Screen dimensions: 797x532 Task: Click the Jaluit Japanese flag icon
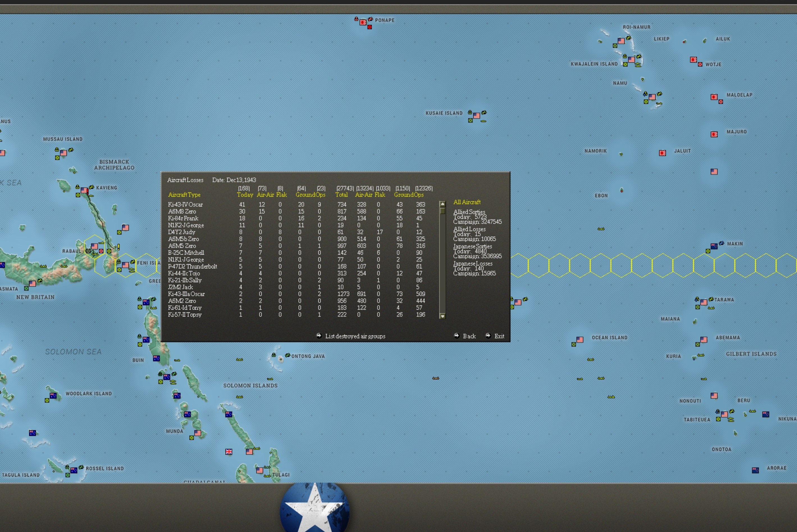point(663,153)
